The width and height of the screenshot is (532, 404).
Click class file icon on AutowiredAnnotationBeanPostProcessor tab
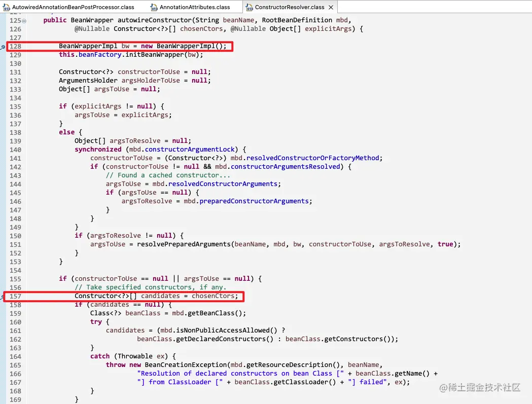point(7,7)
